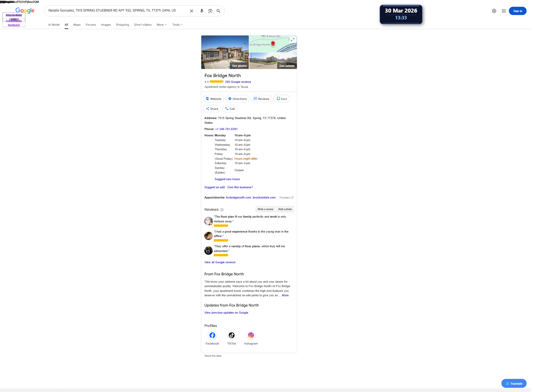The image size is (534, 392).
Task: Clear the search box with X icon
Action: pos(191,11)
